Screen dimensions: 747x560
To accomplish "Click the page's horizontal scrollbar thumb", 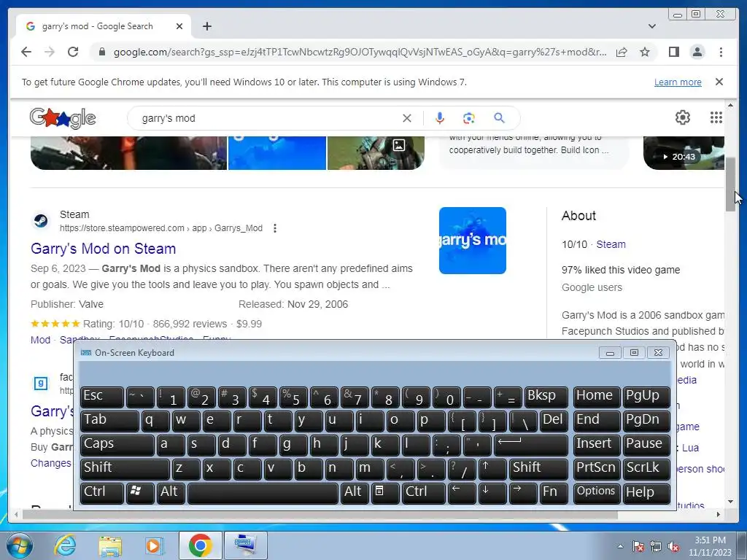I will click(x=320, y=514).
